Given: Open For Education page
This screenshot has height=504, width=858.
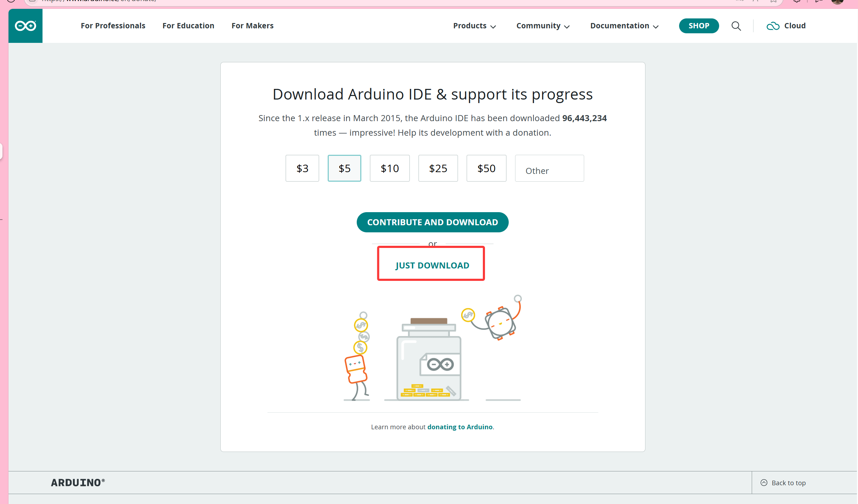Looking at the screenshot, I should (x=188, y=26).
